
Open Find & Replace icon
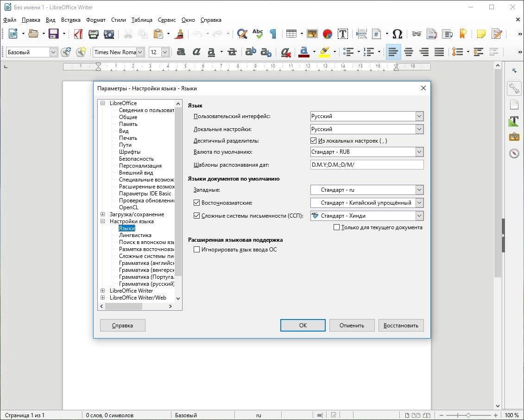coord(242,34)
